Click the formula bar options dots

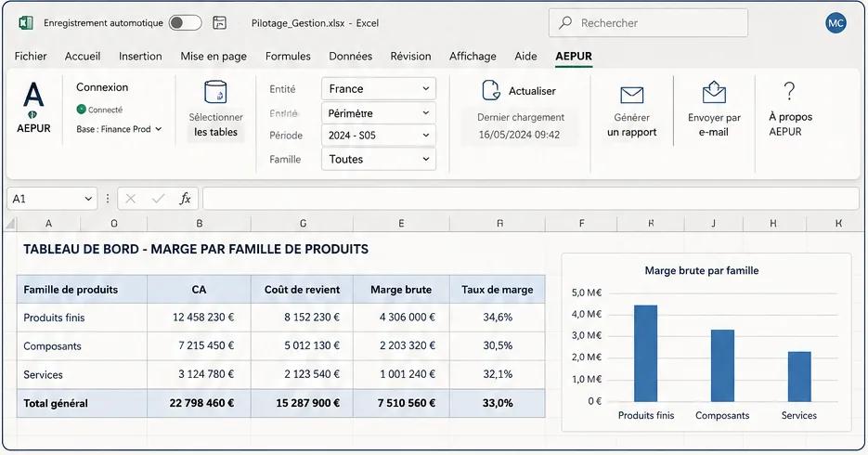click(108, 199)
